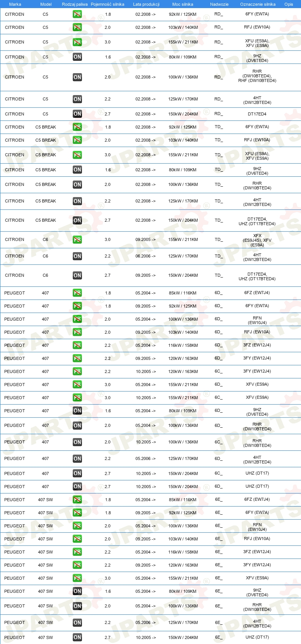Screen dimensions: 301x644
Task: Click ON icon in C5 BREAK 1.6 row
Action: [x=77, y=170]
